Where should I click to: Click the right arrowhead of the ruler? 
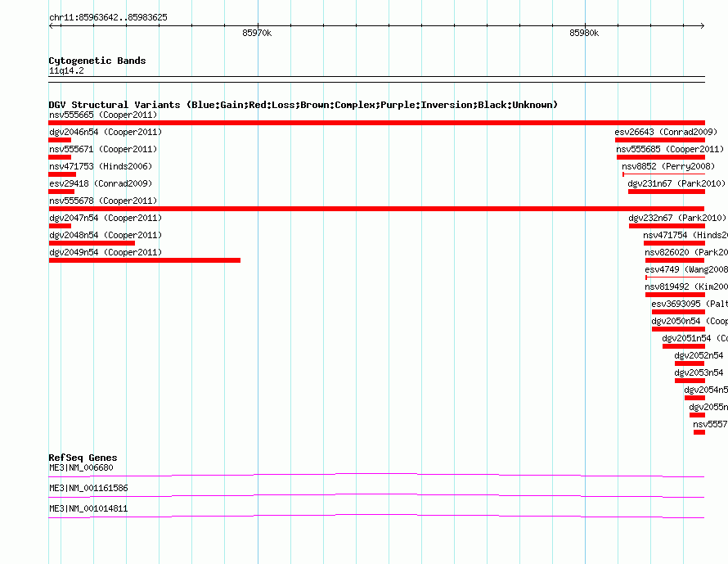click(x=703, y=26)
